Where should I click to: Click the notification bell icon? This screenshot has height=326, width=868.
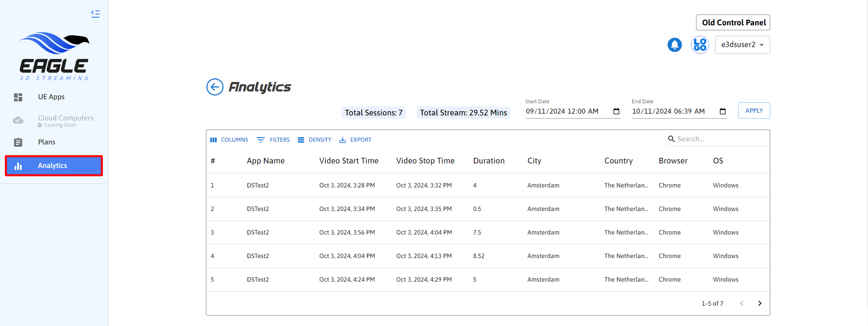click(x=674, y=45)
